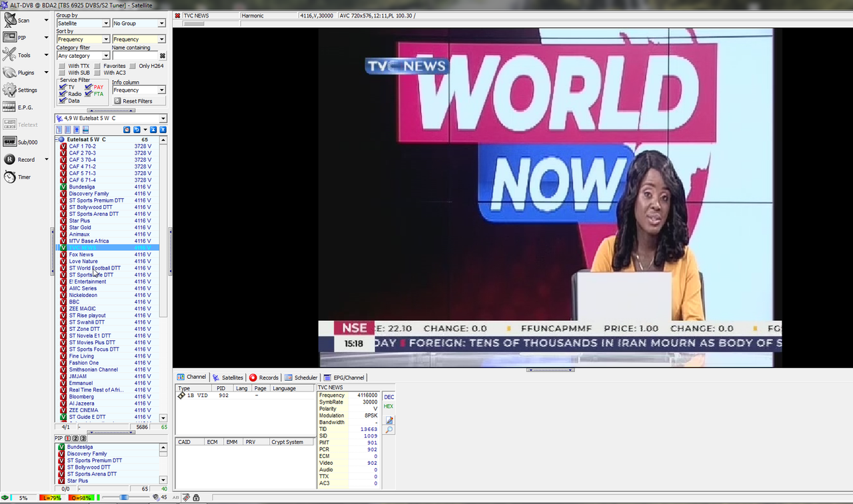Image resolution: width=853 pixels, height=504 pixels.
Task: Open the Tools wrench menu
Action: (18, 55)
